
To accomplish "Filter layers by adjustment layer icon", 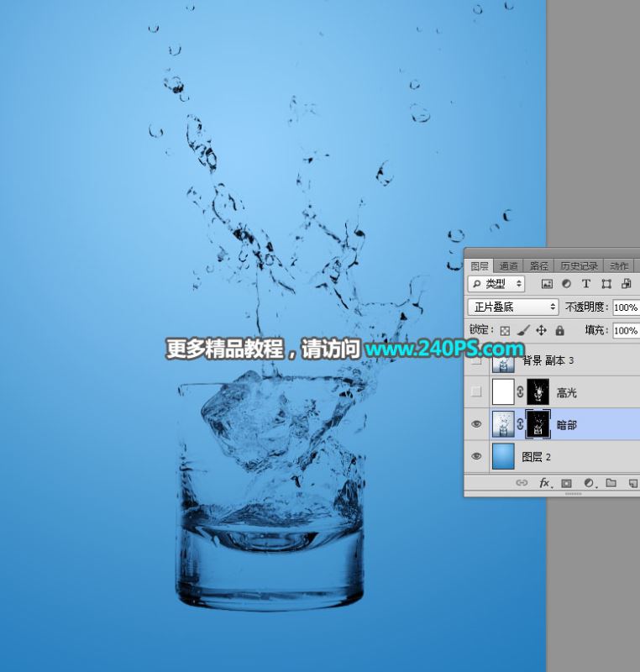I will 566,284.
